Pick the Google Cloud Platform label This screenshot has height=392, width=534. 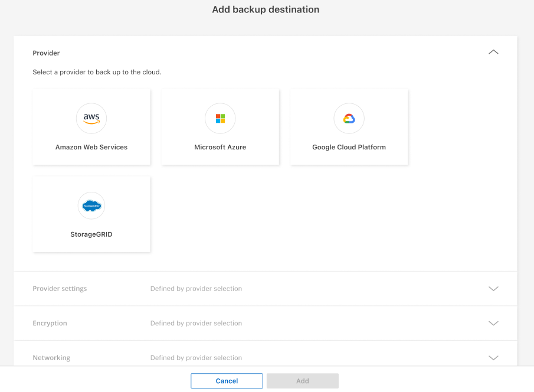point(349,147)
